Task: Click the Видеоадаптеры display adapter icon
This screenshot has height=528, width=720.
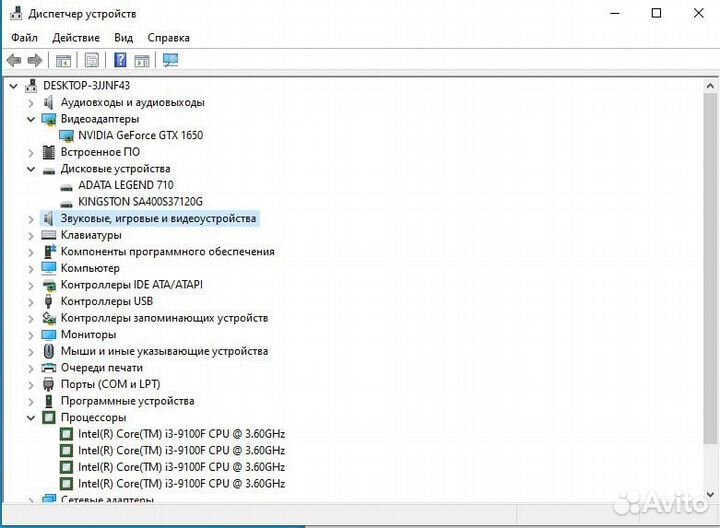Action: click(x=49, y=119)
